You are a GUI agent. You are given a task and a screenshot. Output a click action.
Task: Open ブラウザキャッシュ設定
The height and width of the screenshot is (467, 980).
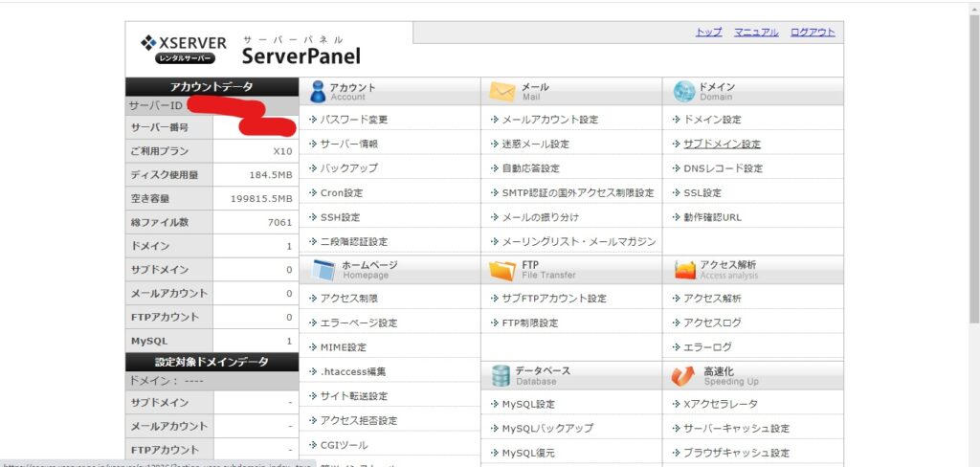(736, 454)
